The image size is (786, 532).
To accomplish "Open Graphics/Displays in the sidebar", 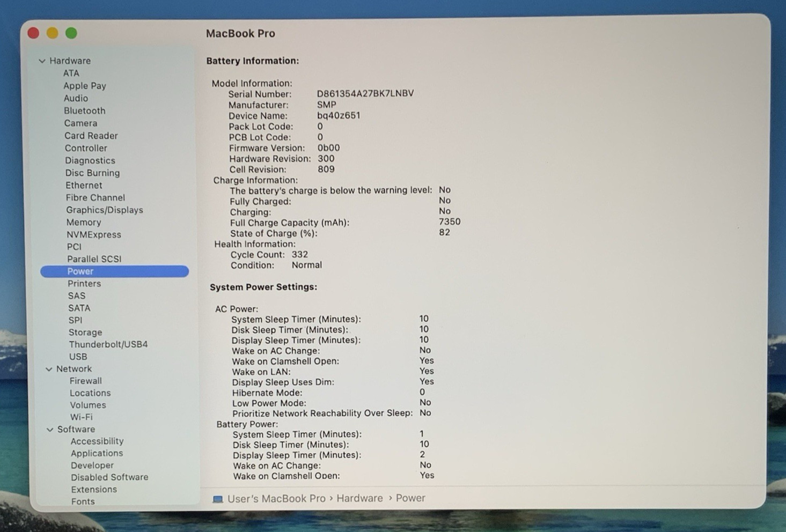I will [104, 210].
